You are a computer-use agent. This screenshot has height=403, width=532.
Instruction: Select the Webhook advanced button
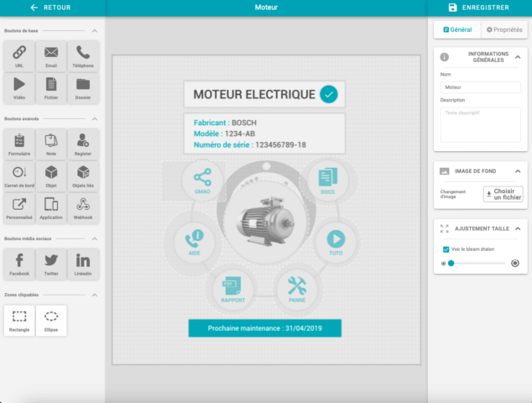[83, 207]
